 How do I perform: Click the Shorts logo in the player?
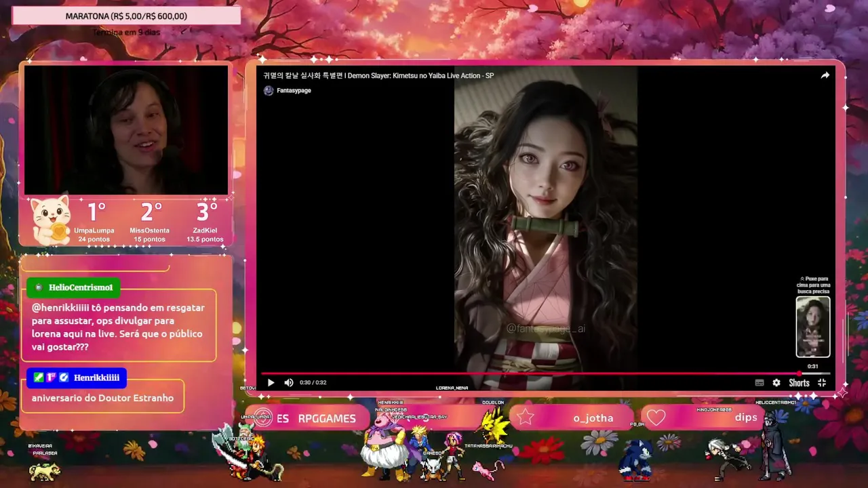tap(799, 383)
